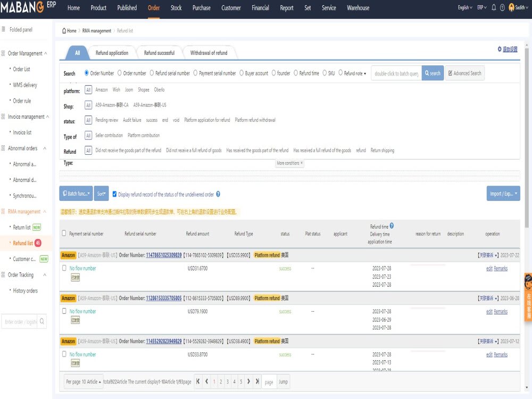Open the Batch func dropdown

click(x=76, y=194)
